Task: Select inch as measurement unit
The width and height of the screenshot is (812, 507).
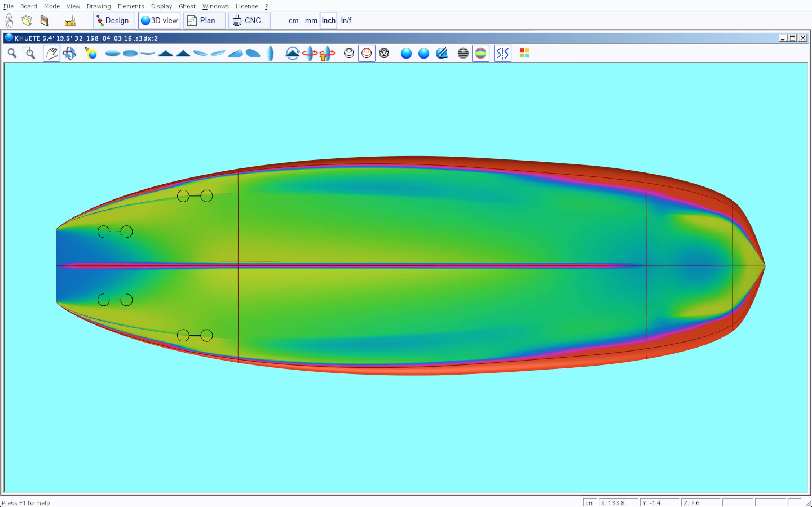Action: tap(328, 21)
